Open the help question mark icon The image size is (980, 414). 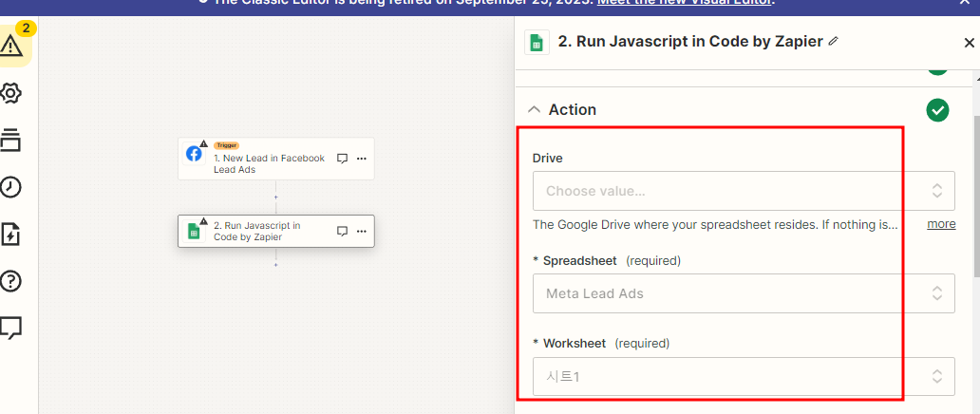point(10,281)
